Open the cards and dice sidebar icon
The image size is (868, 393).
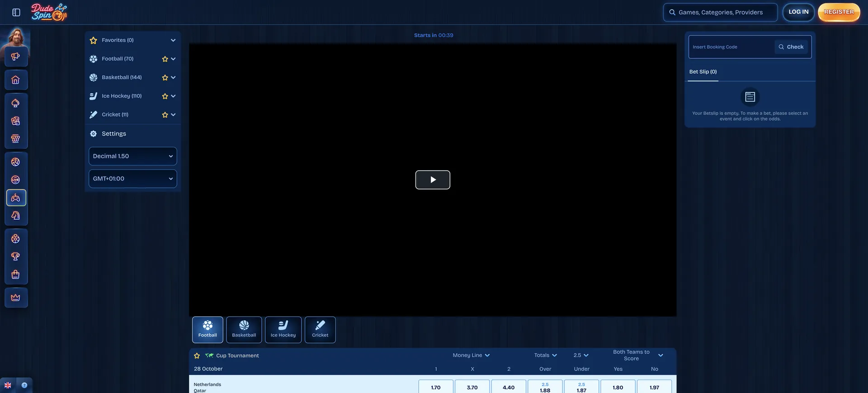pyautogui.click(x=16, y=121)
